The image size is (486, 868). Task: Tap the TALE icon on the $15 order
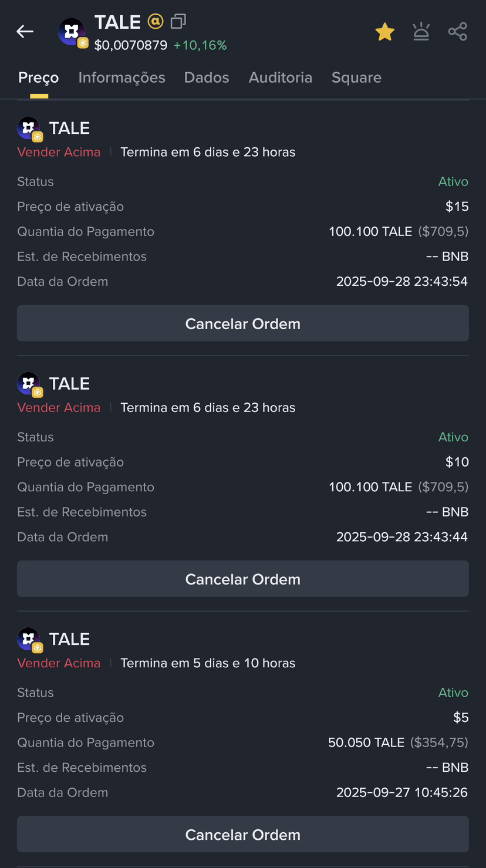click(x=29, y=129)
